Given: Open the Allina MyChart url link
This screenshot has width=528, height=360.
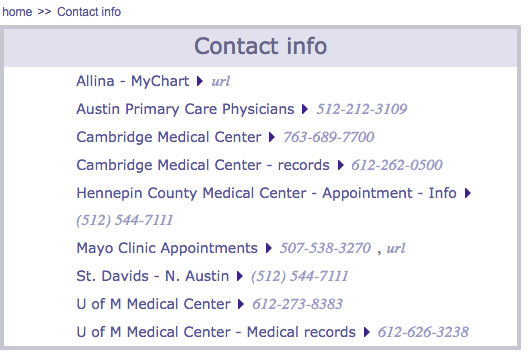Looking at the screenshot, I should [x=221, y=81].
